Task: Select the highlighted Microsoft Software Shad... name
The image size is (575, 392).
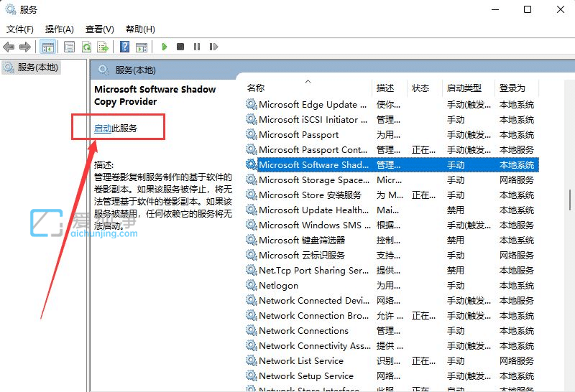Action: (x=314, y=164)
